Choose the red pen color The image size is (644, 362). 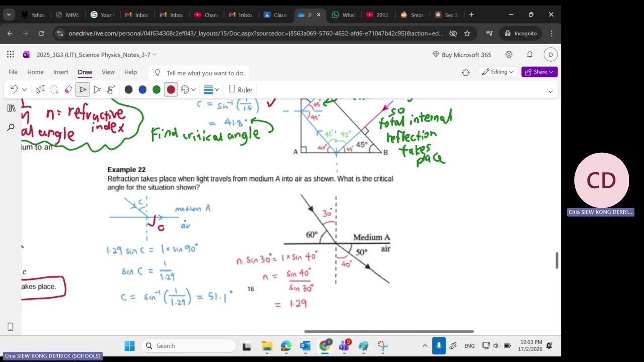click(x=171, y=89)
